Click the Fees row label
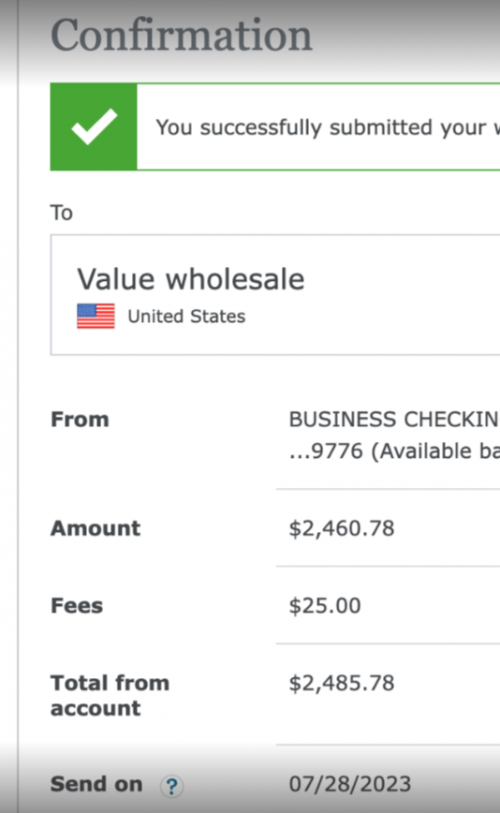Image resolution: width=500 pixels, height=813 pixels. (77, 605)
